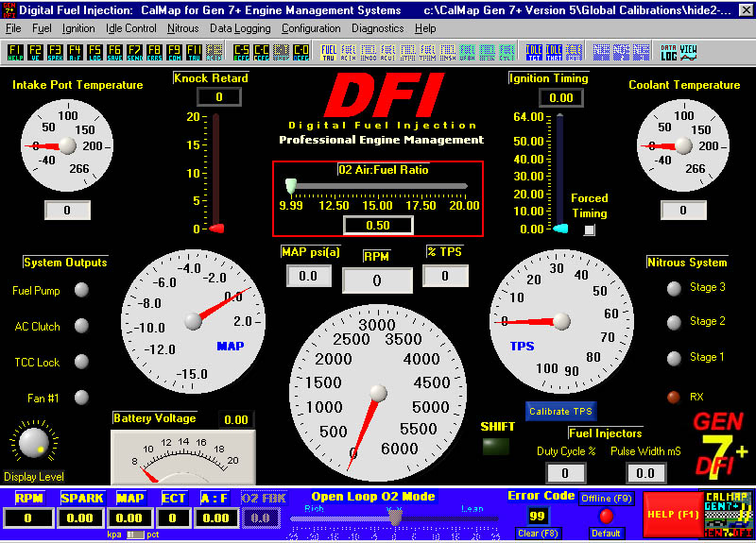Click the Nitrous Stage 3 indicator light
This screenshot has height=543, width=756.
(x=674, y=288)
